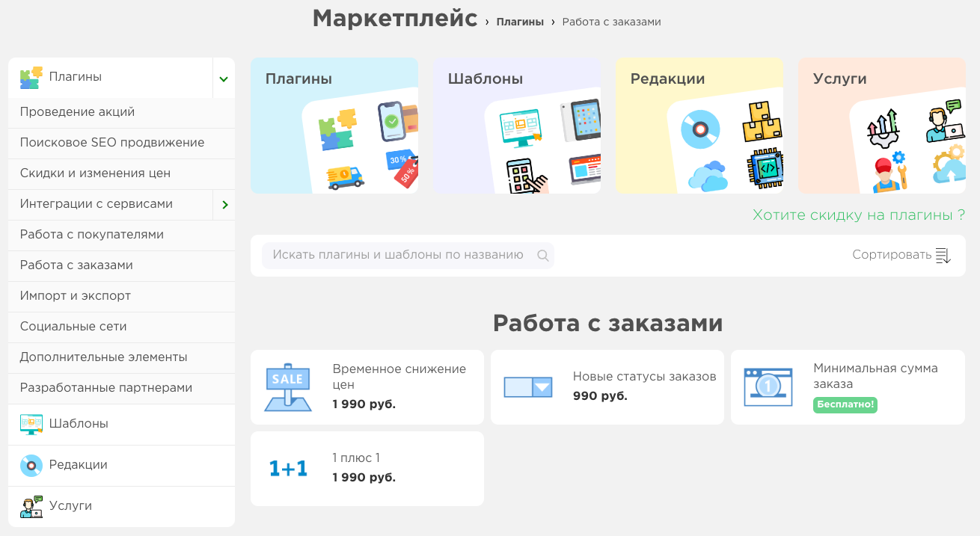Click the Хотите скидку на плагины link
Viewport: 980px width, 536px height.
pos(858,215)
